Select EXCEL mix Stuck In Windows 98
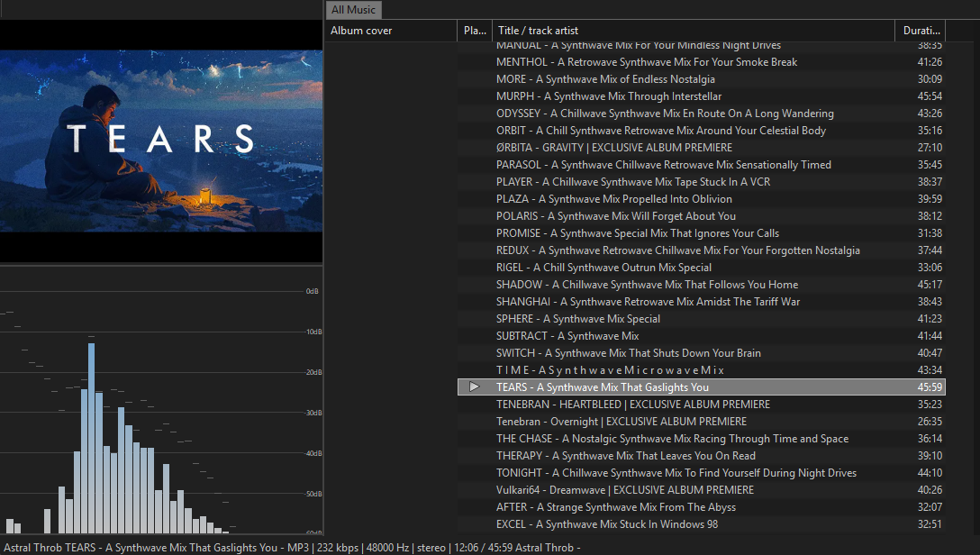This screenshot has width=980, height=555. coord(606,524)
